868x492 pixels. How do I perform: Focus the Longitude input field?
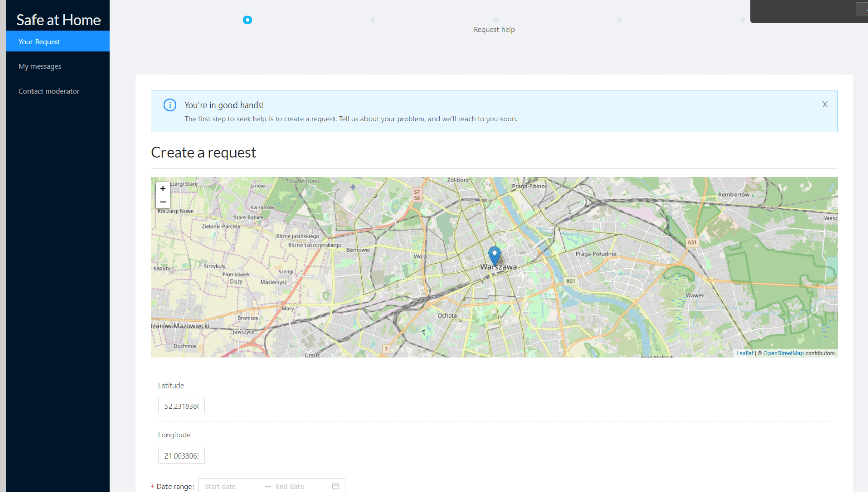pos(181,455)
